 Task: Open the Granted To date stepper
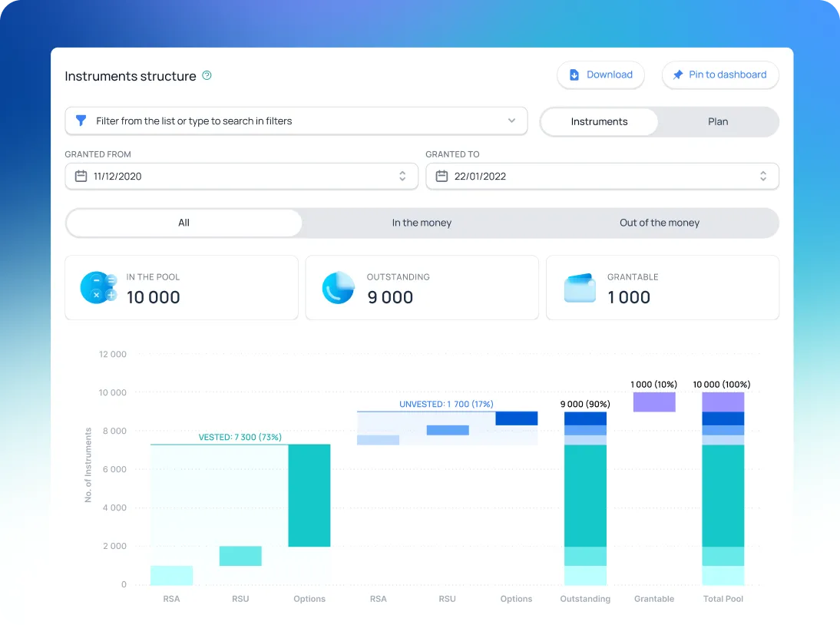click(763, 176)
